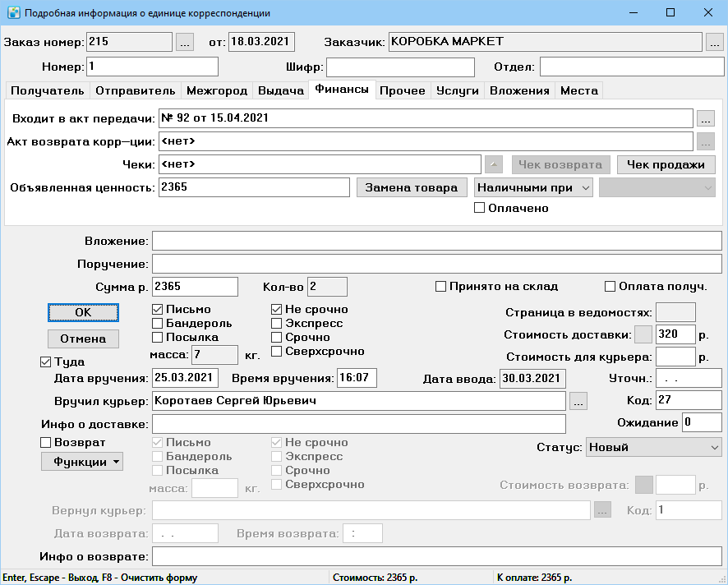This screenshot has height=585, width=728.
Task: Focus the Отдел input field
Action: tap(632, 67)
